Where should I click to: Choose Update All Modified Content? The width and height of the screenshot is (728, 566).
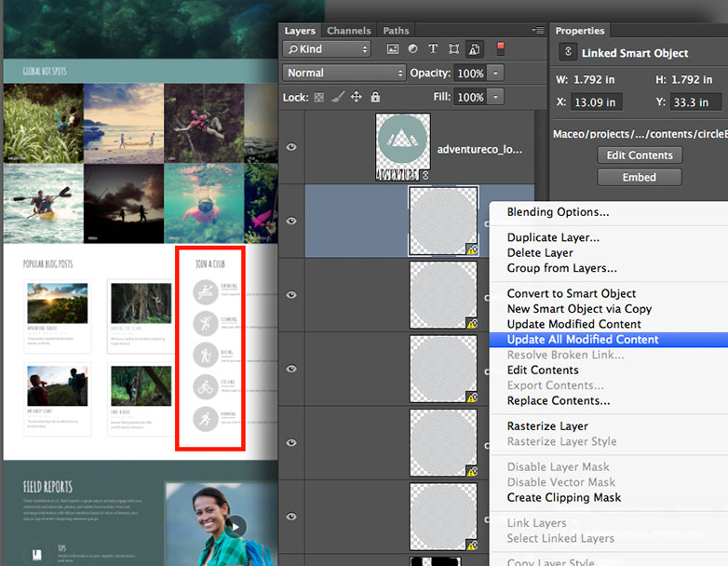coord(608,340)
